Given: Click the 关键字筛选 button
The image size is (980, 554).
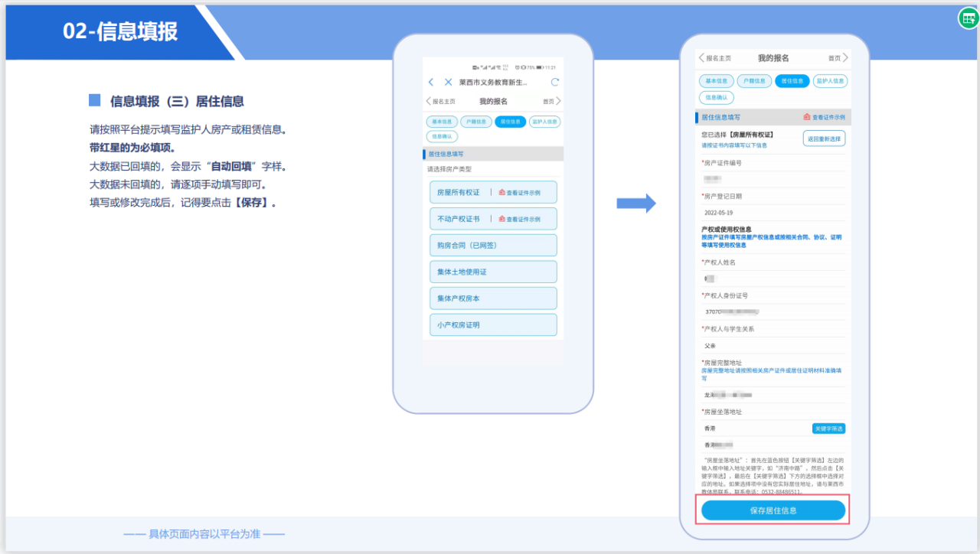Looking at the screenshot, I should click(x=828, y=429).
